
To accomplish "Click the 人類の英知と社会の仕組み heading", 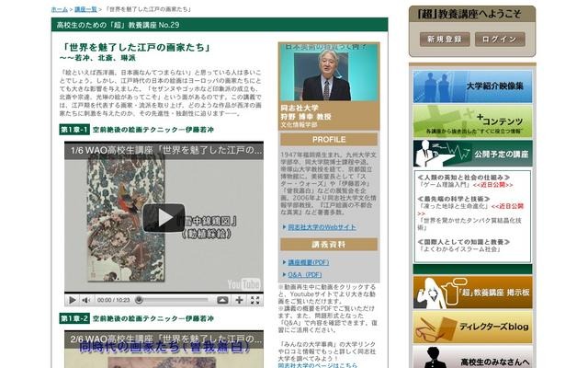I will click(463, 178).
